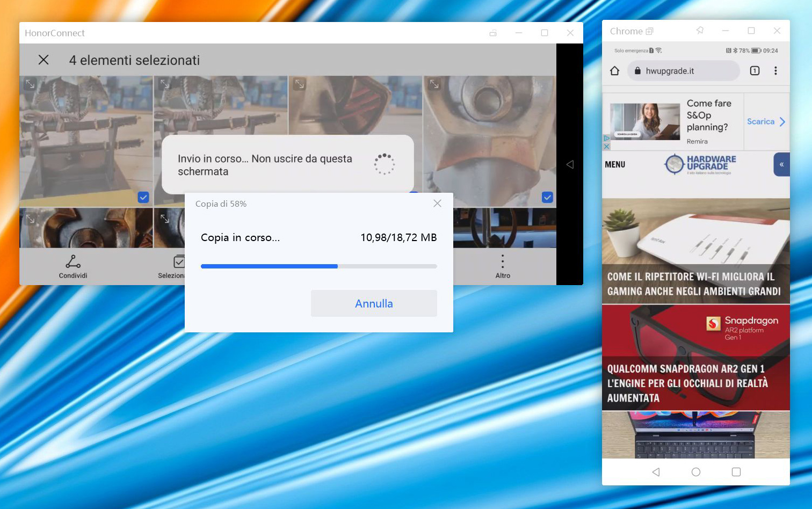Click the Hardware Upgrade logo

(700, 164)
